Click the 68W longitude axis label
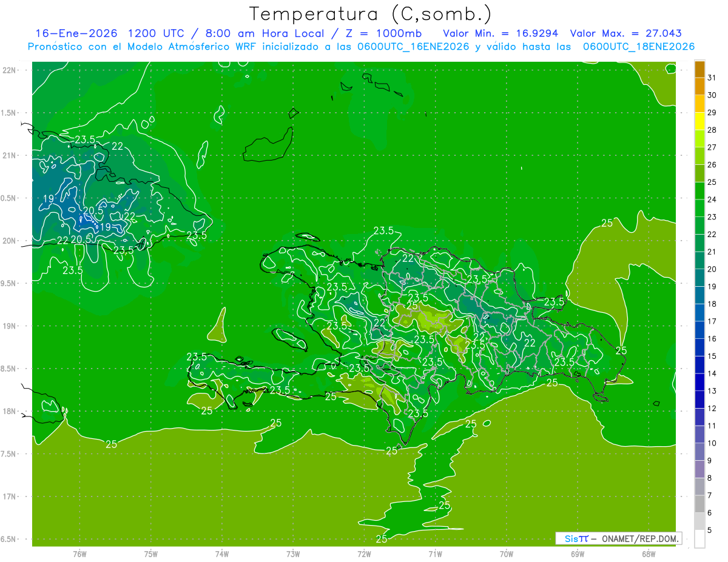 pos(649,554)
